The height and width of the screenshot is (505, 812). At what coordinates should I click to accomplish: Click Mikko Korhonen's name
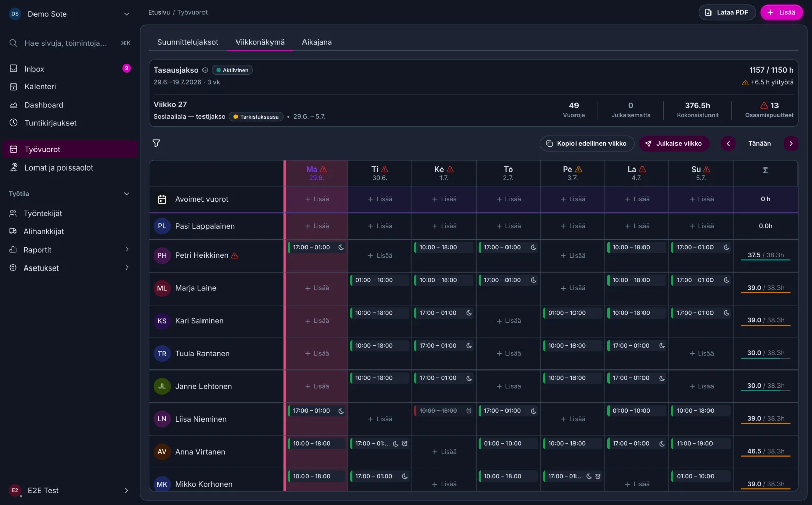click(x=204, y=484)
